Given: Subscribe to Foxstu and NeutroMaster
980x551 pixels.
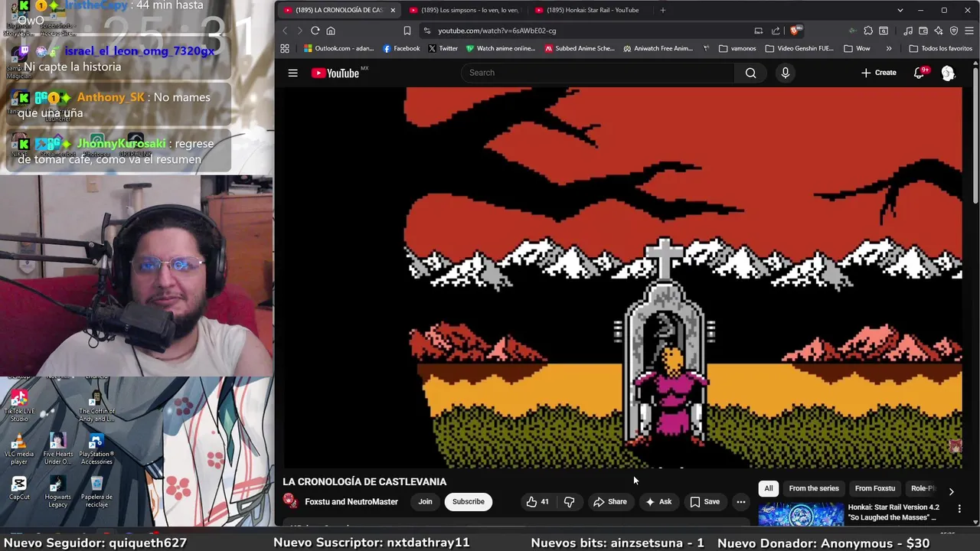Looking at the screenshot, I should [x=468, y=502].
